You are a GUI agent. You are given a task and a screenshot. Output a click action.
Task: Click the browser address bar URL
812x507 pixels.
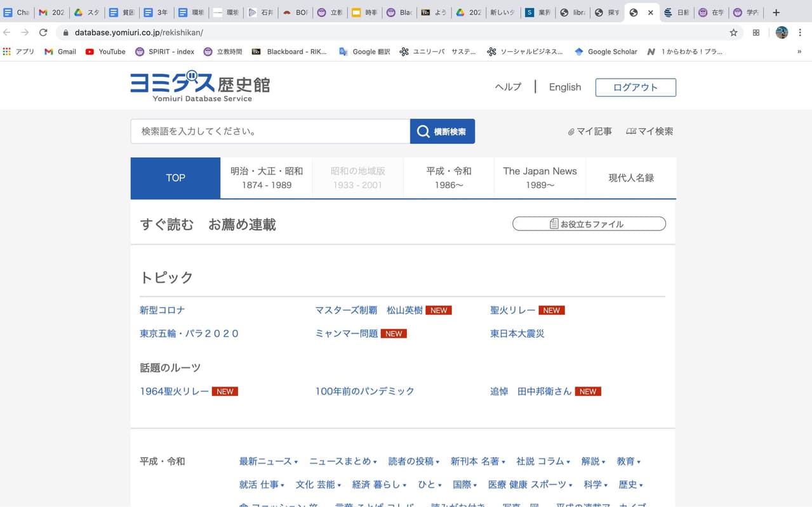point(138,32)
